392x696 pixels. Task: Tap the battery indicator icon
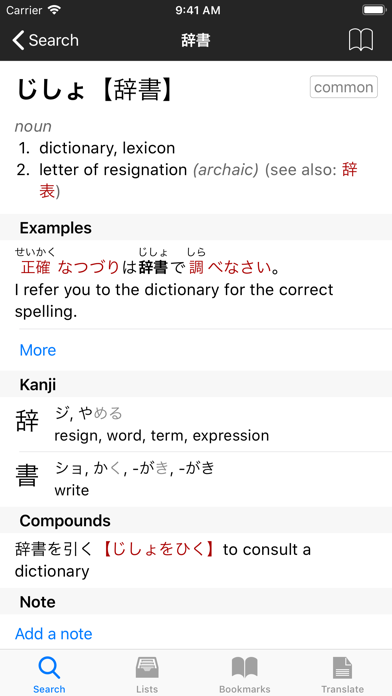point(374,10)
